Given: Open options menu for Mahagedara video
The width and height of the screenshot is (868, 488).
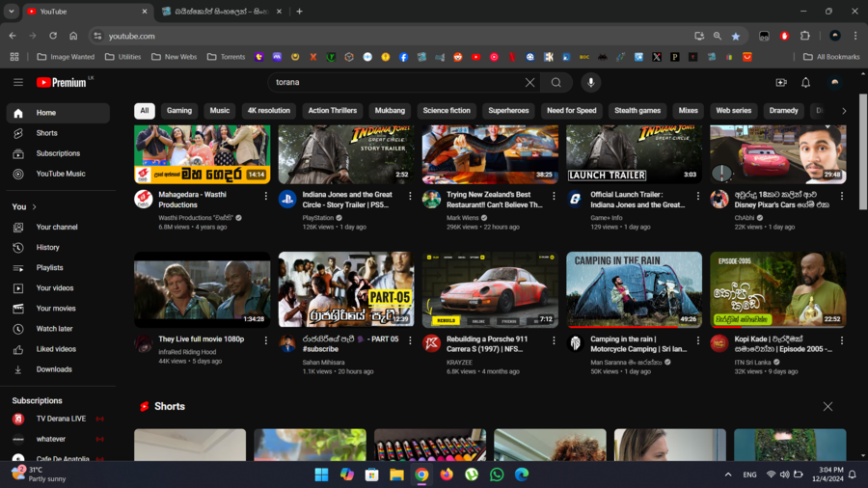Looking at the screenshot, I should coord(266,196).
